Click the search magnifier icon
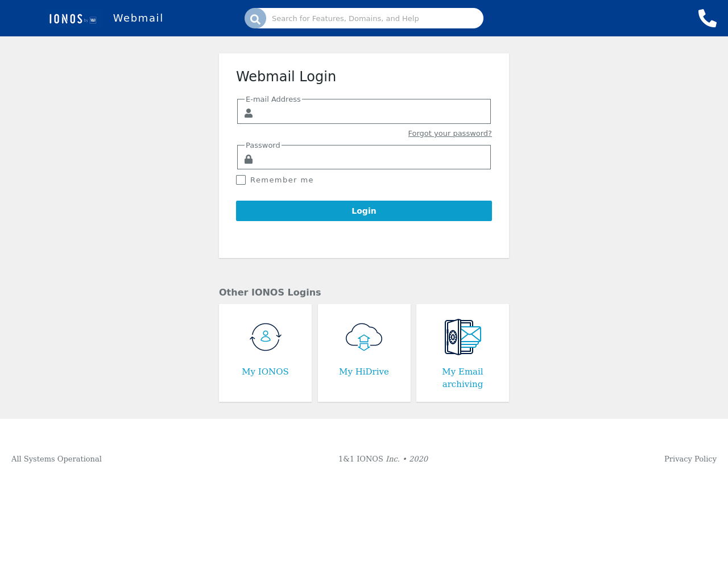The image size is (728, 582). (255, 18)
